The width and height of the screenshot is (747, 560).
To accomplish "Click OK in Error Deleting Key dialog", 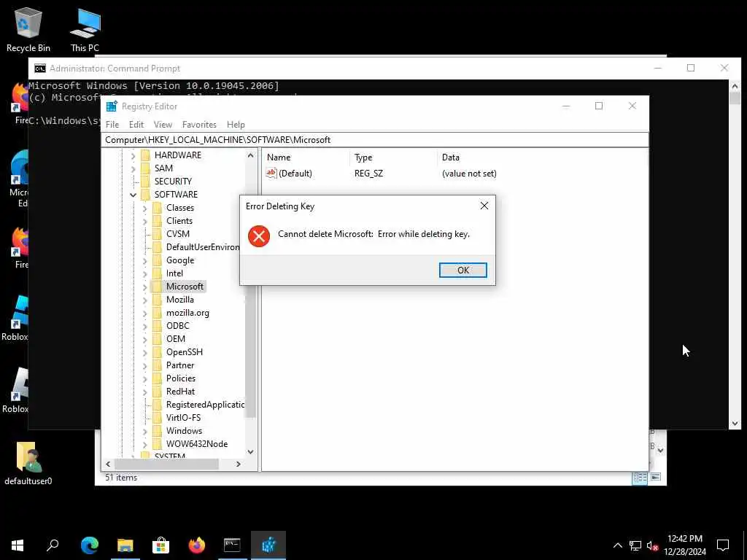I will [462, 270].
